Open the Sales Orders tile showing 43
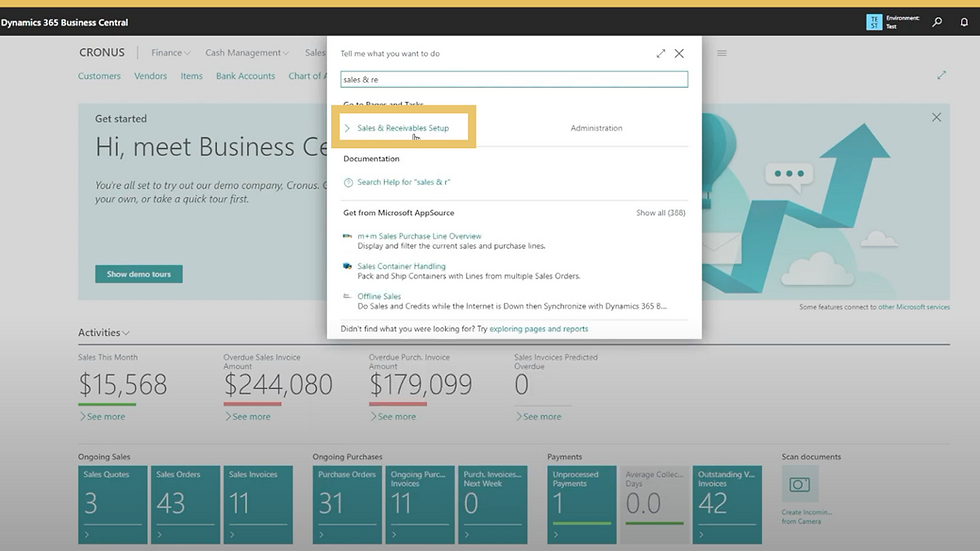Viewport: 980px width, 551px height. click(x=185, y=505)
